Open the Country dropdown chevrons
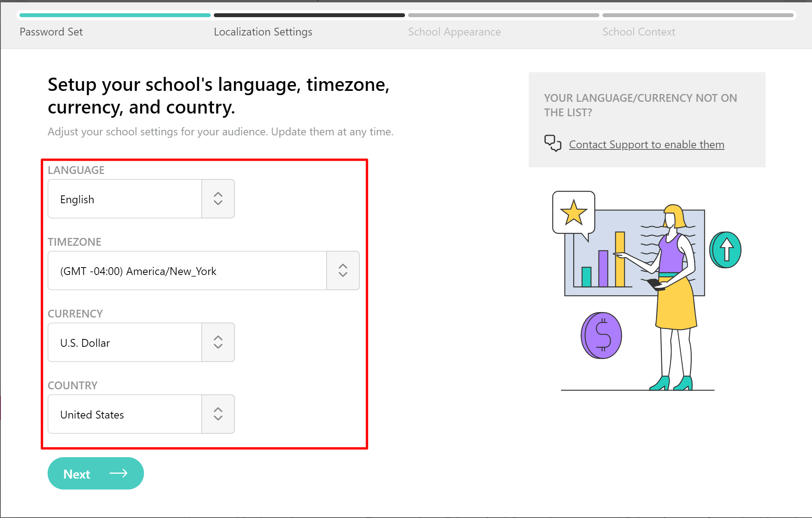Viewport: 812px width, 518px height. (x=218, y=414)
